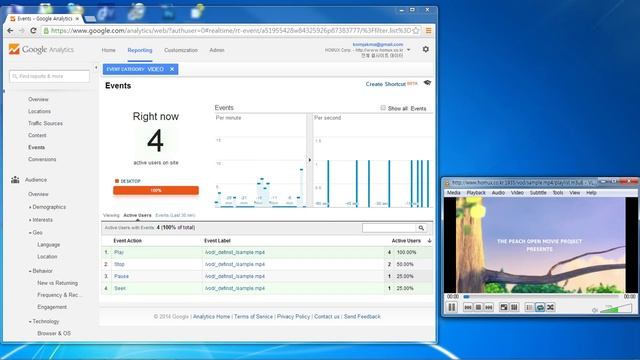
Task: Click Send Feedback footer link
Action: [x=362, y=317]
